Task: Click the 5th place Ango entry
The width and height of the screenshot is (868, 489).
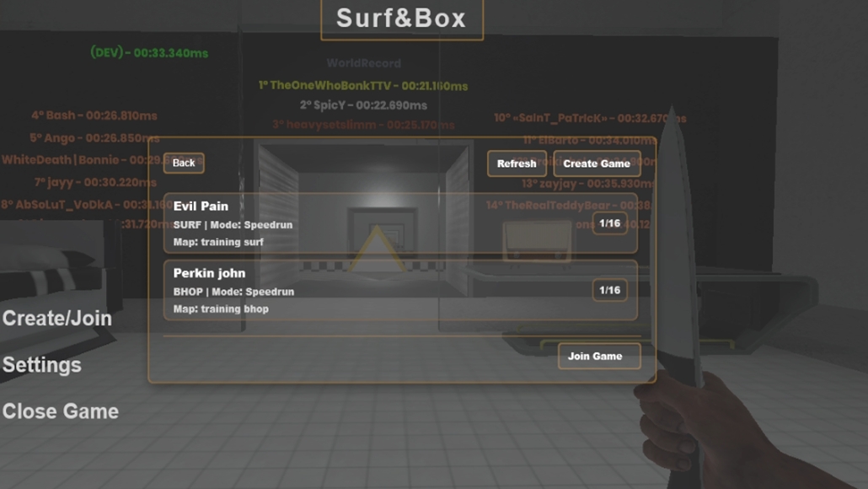Action: pos(94,138)
